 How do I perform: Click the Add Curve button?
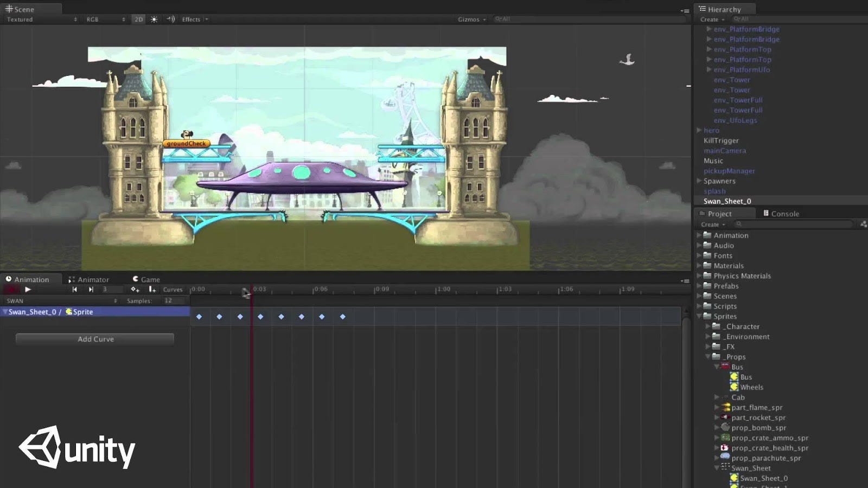[94, 338]
